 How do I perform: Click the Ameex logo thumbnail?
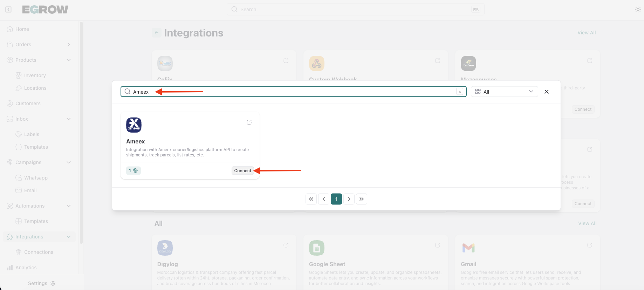coord(134,125)
